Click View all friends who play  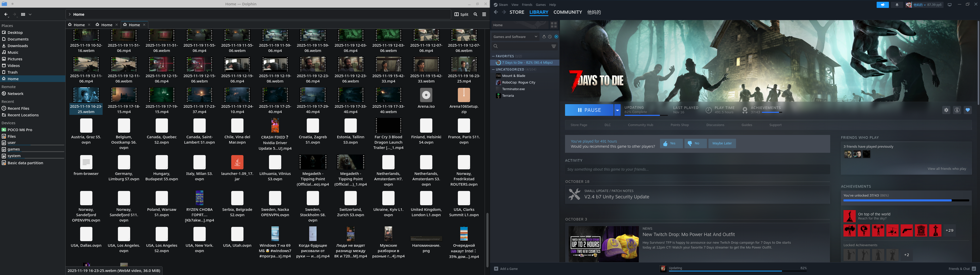pyautogui.click(x=947, y=169)
